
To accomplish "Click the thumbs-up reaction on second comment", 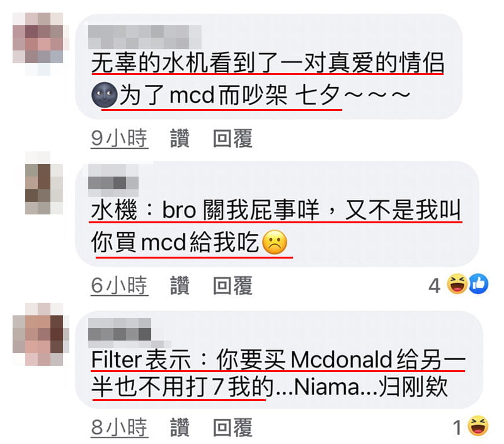I will coord(478,284).
